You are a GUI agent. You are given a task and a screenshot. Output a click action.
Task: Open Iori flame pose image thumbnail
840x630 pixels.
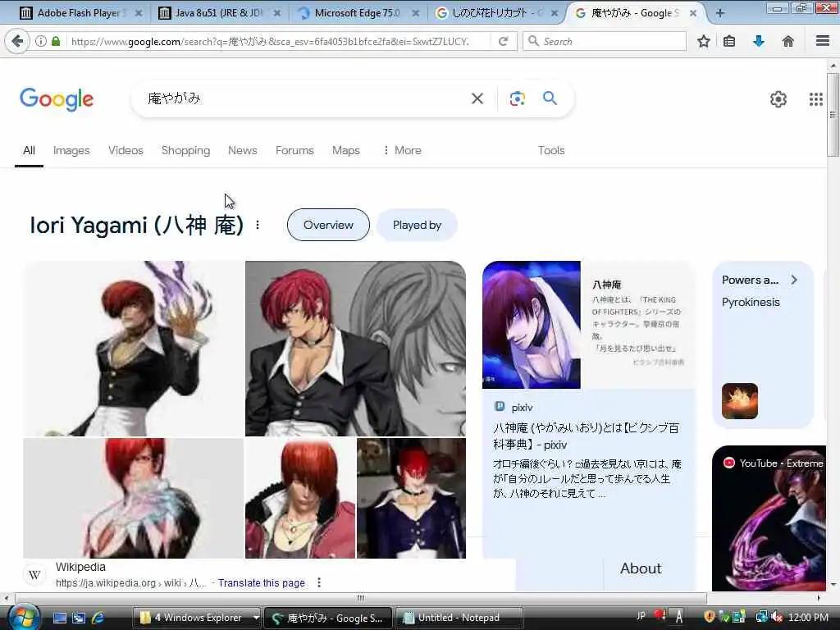click(x=134, y=348)
